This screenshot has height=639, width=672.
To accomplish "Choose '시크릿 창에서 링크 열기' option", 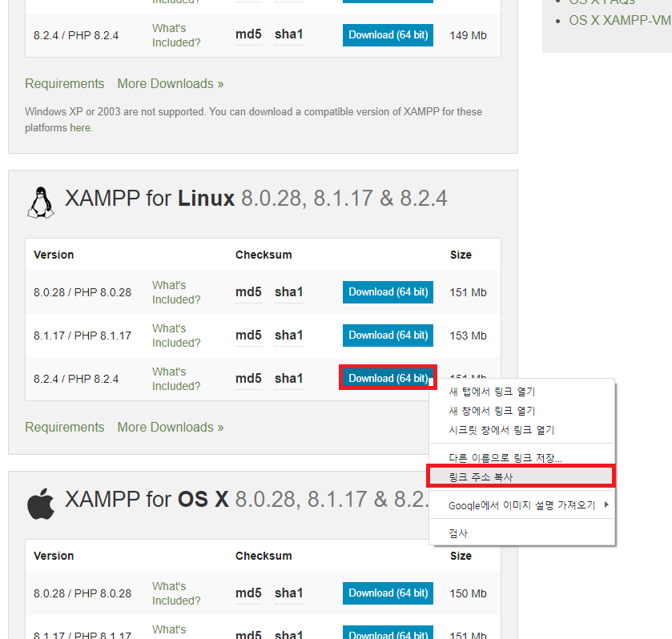I will 522,430.
